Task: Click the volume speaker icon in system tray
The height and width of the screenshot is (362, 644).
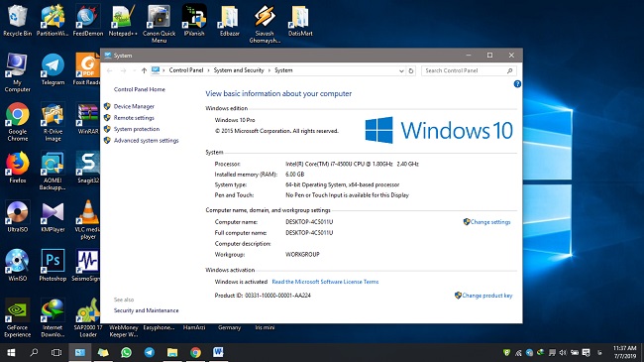Action: click(563, 352)
